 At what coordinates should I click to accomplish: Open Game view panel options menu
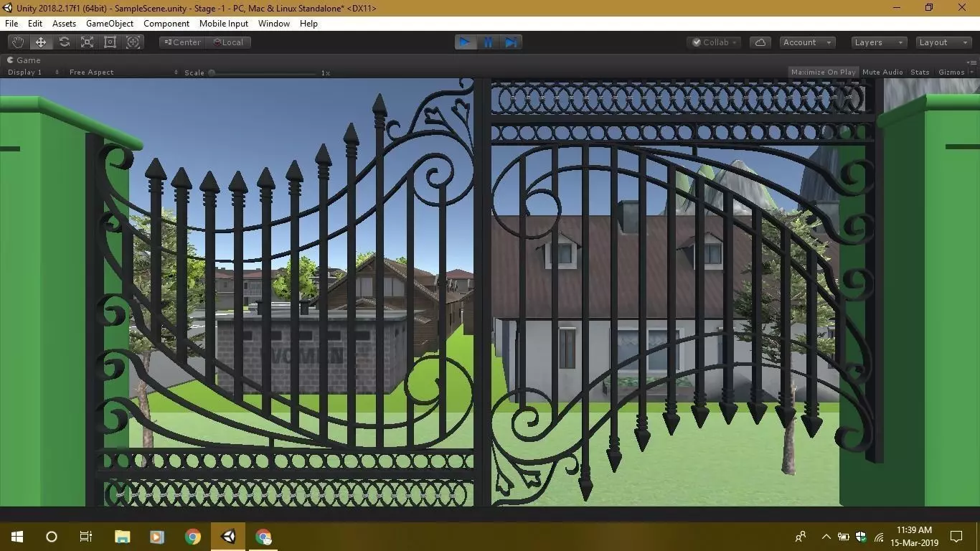971,62
